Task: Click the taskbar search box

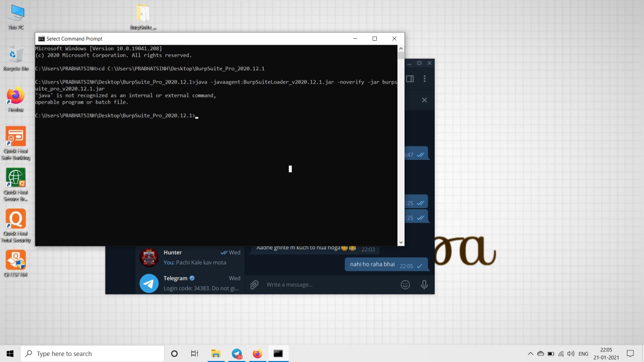Action: coord(92,353)
